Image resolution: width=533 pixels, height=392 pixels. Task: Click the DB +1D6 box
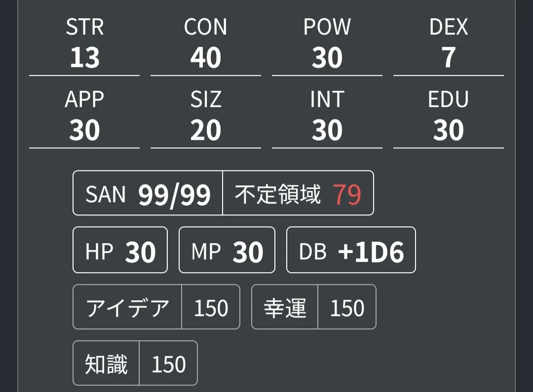coord(351,250)
